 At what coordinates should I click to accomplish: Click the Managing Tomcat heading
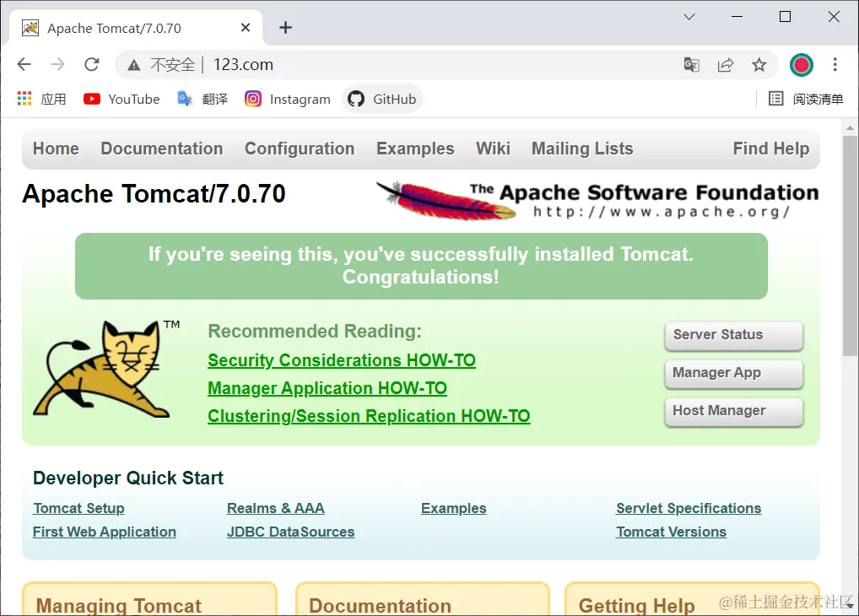119,606
